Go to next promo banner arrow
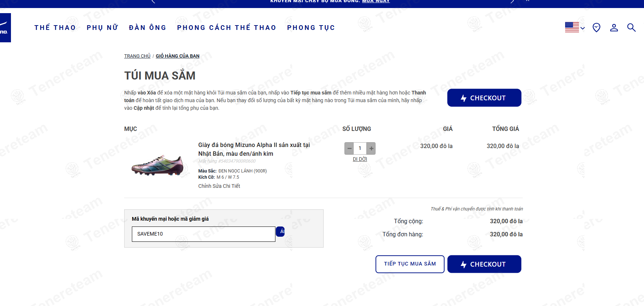Screen dimensions: 644x306 click(x=512, y=1)
